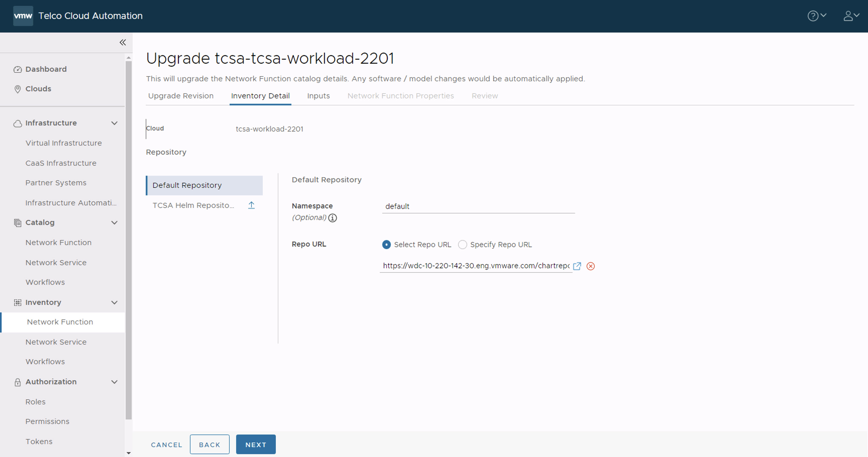Select TCSA Helm Repository entry
Screen dimensions: 868x457
pos(193,205)
